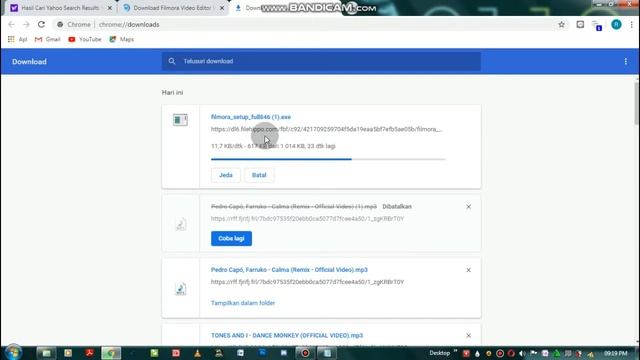Click the Download page title
This screenshot has width=640, height=360.
click(29, 62)
